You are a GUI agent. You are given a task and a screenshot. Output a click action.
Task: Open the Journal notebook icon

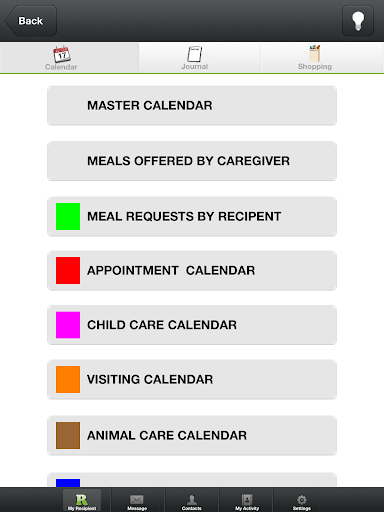195,54
